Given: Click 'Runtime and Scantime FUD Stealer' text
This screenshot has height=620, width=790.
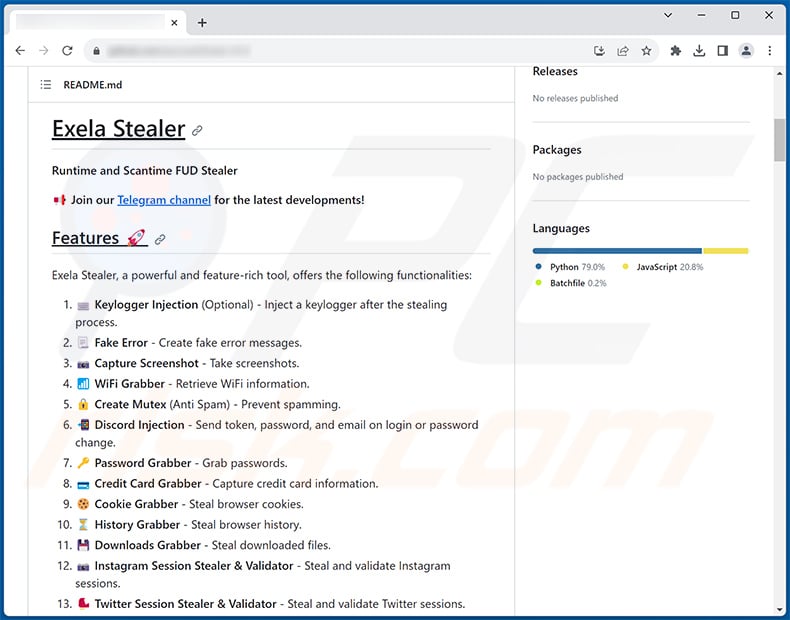Looking at the screenshot, I should click(x=145, y=171).
